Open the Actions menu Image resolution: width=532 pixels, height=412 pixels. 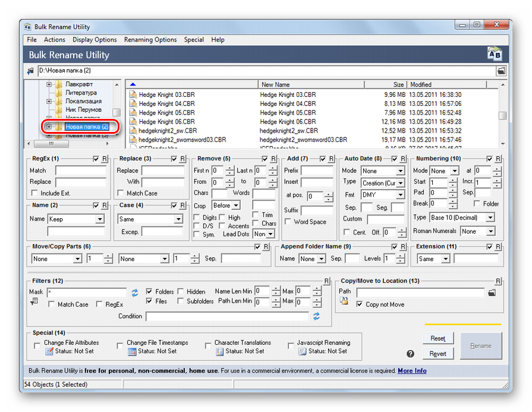coord(54,40)
